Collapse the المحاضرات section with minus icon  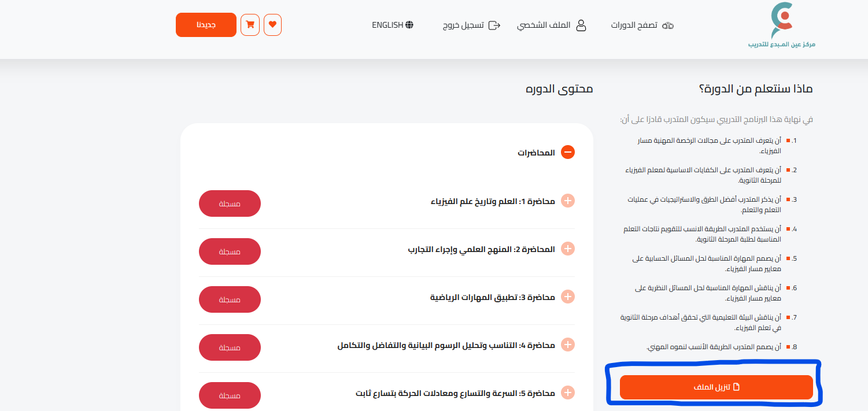(568, 153)
